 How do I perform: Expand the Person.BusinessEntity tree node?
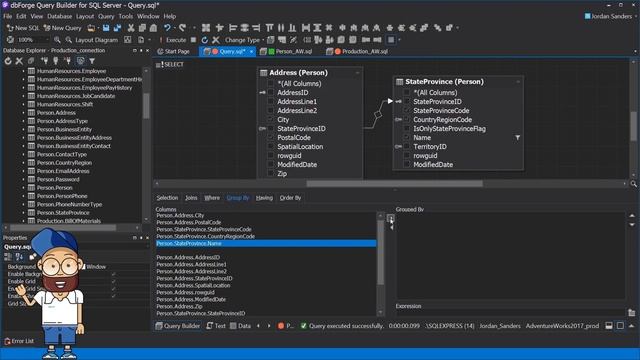pos(23,129)
